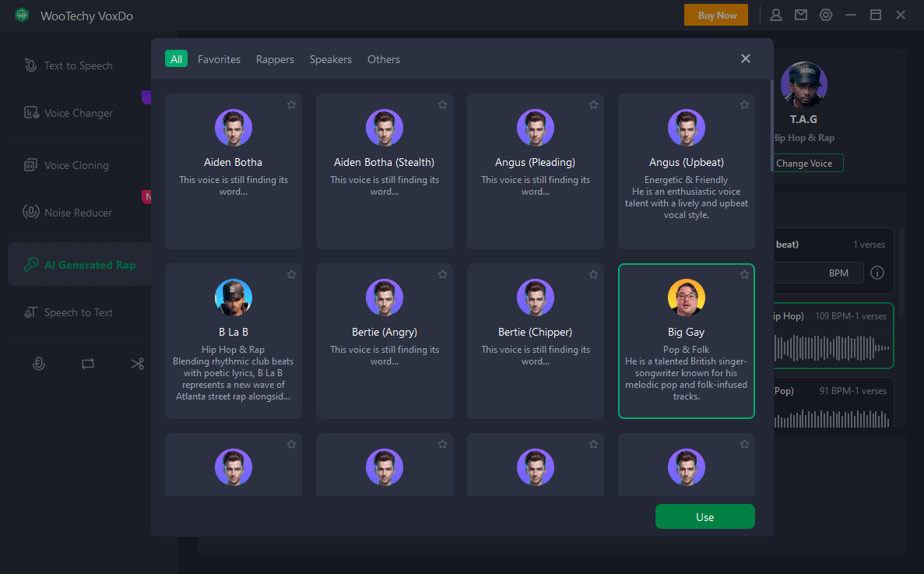Star the B La B voice
The height and width of the screenshot is (574, 924).
pyautogui.click(x=291, y=274)
